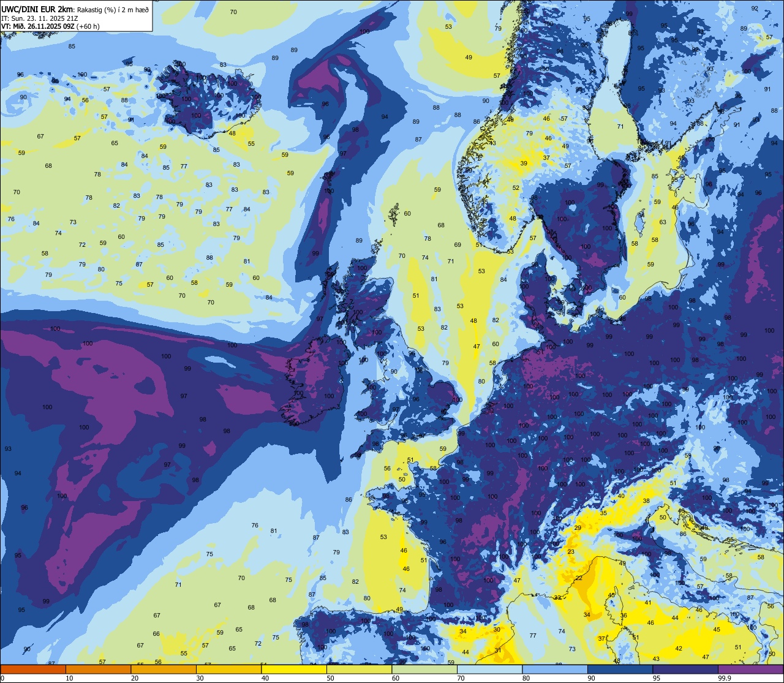This screenshot has width=784, height=683.
Task: Click the map value '22' near Corsica
Action: coord(578,578)
